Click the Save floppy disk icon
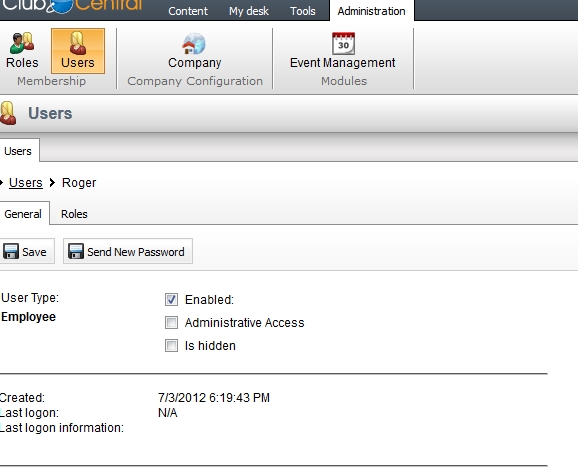578x467 pixels. pos(11,251)
